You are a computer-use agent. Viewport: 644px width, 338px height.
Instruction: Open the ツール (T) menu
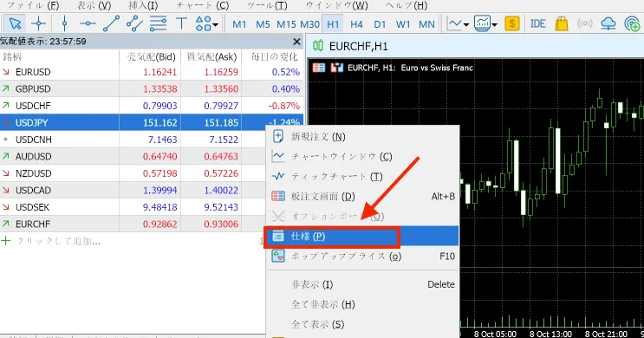(267, 5)
